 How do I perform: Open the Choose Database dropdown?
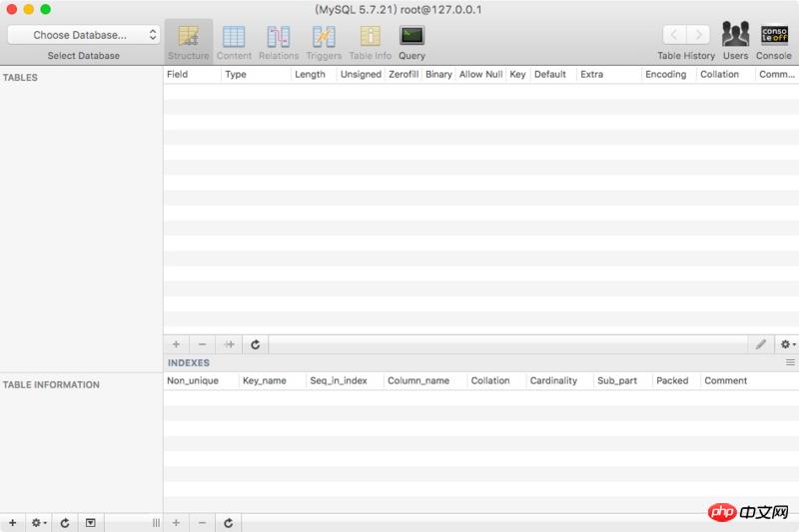(84, 35)
